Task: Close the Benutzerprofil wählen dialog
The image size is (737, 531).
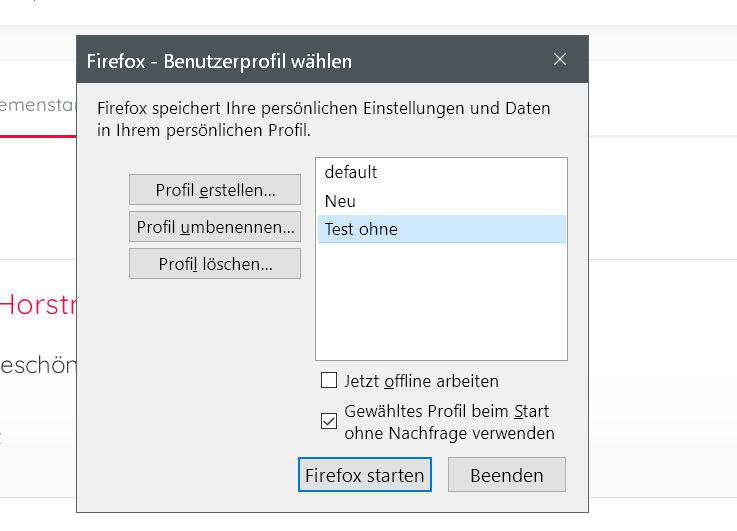Action: tap(560, 60)
